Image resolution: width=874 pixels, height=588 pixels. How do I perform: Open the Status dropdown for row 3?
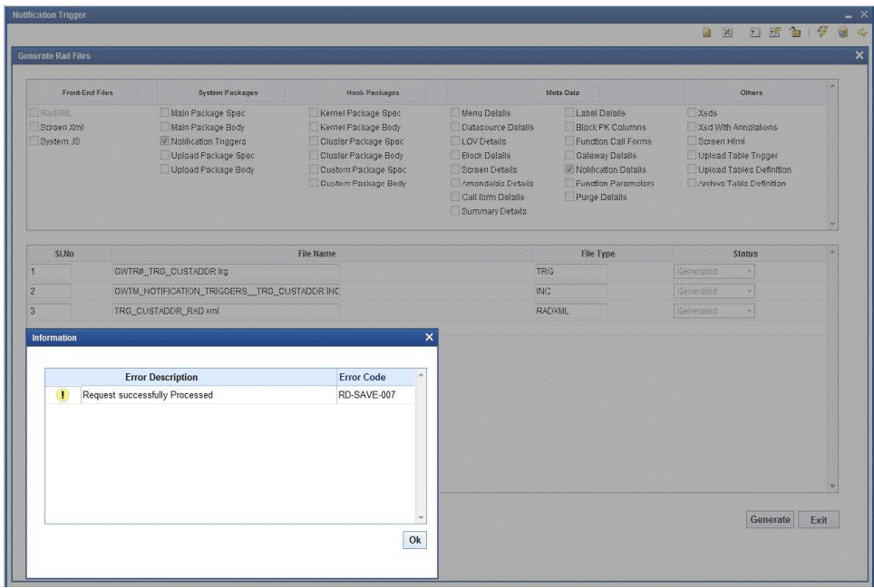tap(714, 311)
